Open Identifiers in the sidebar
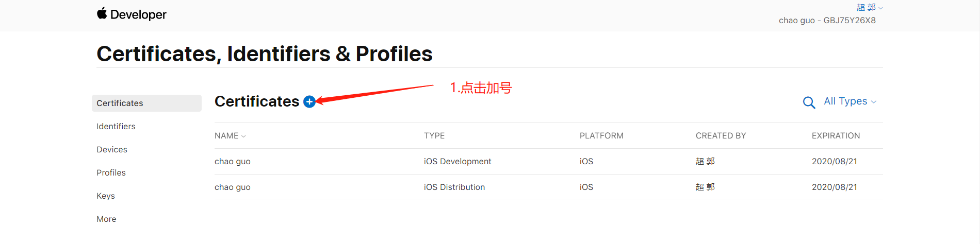The height and width of the screenshot is (244, 980). (x=116, y=126)
